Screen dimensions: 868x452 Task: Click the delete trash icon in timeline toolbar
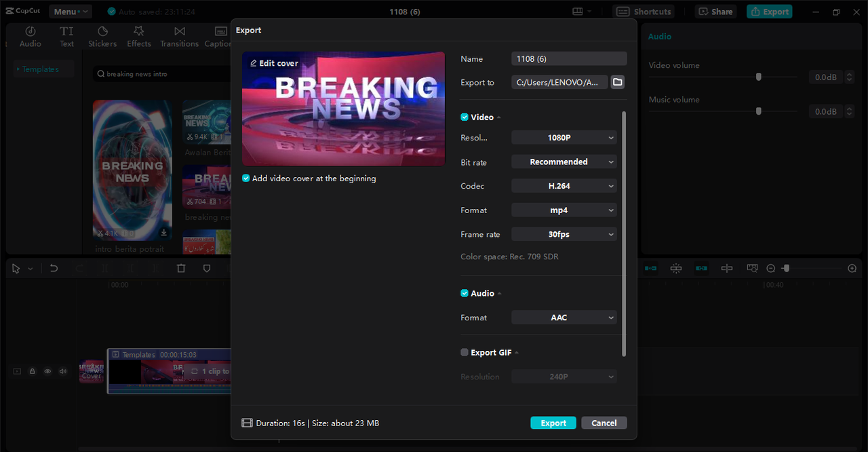[x=181, y=269]
